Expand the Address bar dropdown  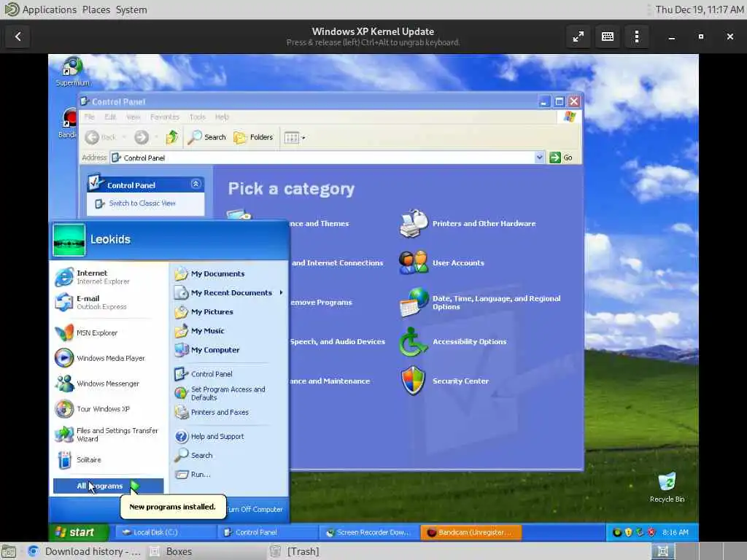(539, 157)
